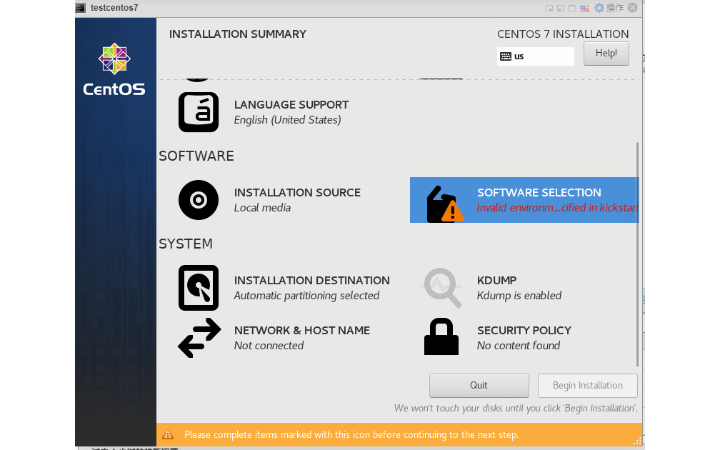
Task: Click 'English (United States)' language text
Action: point(287,120)
